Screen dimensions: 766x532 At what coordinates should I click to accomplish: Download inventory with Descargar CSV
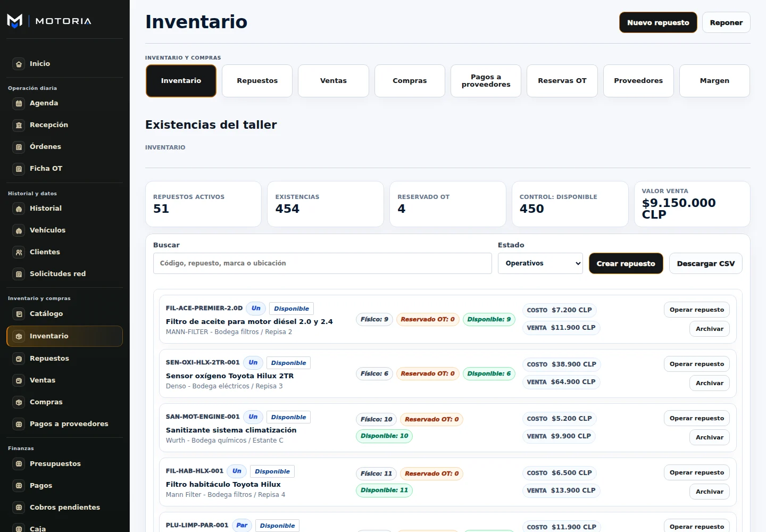[706, 263]
